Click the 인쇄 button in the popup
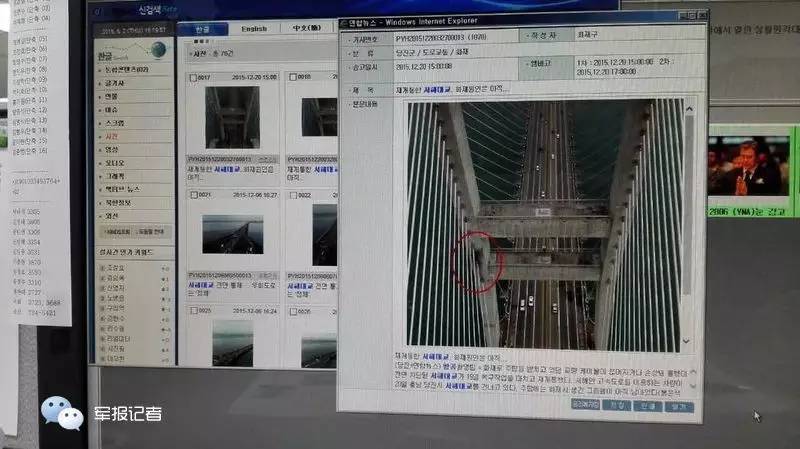 point(647,406)
